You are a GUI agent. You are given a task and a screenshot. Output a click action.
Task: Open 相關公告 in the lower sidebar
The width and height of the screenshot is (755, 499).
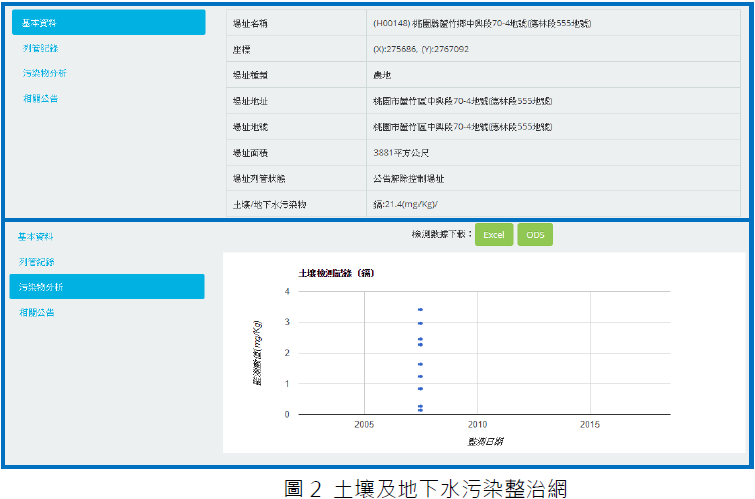pyautogui.click(x=36, y=312)
